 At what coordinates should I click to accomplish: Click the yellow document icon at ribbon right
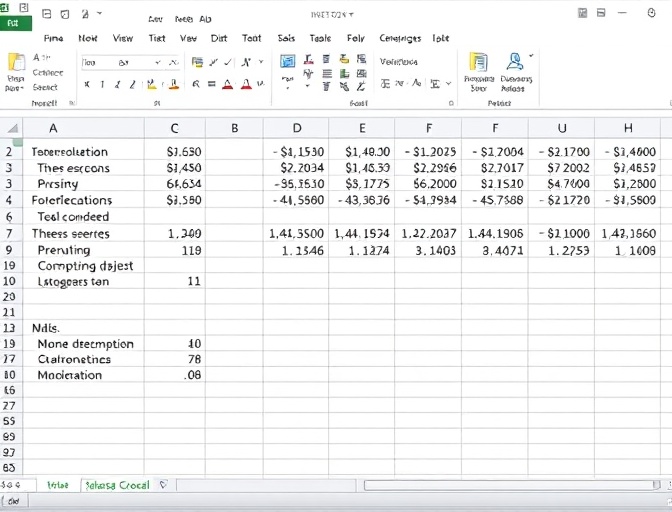[x=479, y=63]
